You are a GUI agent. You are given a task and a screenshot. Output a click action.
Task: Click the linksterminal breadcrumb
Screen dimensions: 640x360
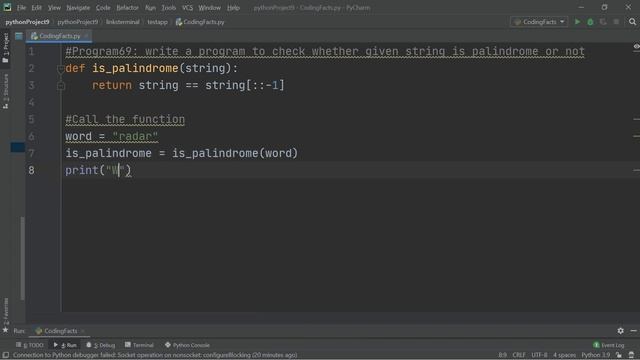pyautogui.click(x=122, y=22)
